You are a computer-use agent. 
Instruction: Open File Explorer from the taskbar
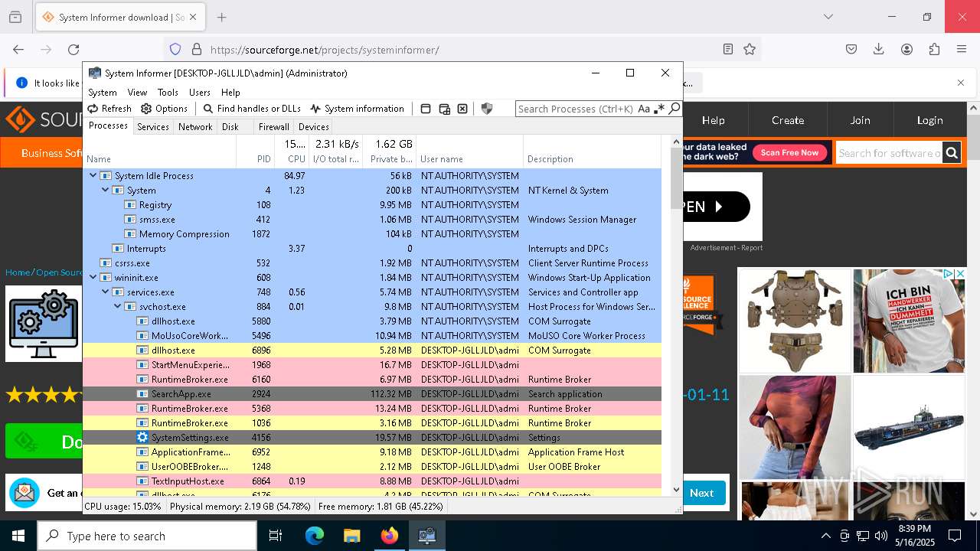pyautogui.click(x=352, y=536)
